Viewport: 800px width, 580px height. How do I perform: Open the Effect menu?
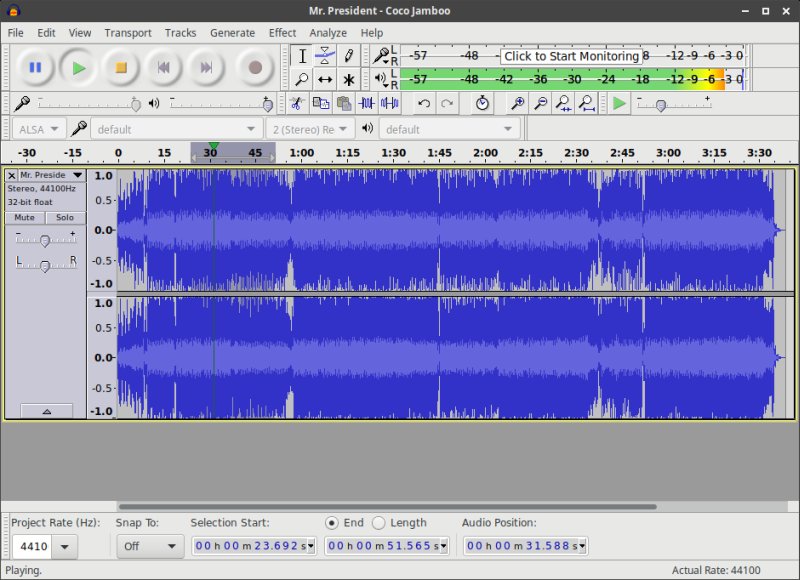(x=282, y=32)
